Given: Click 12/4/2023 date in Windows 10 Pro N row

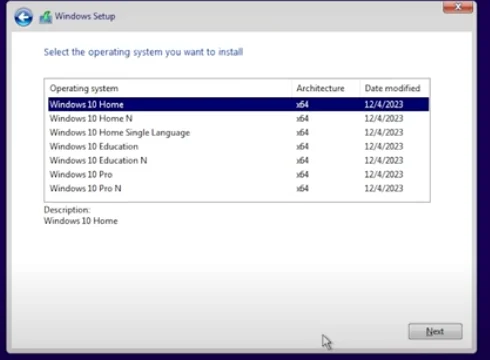Looking at the screenshot, I should (384, 188).
